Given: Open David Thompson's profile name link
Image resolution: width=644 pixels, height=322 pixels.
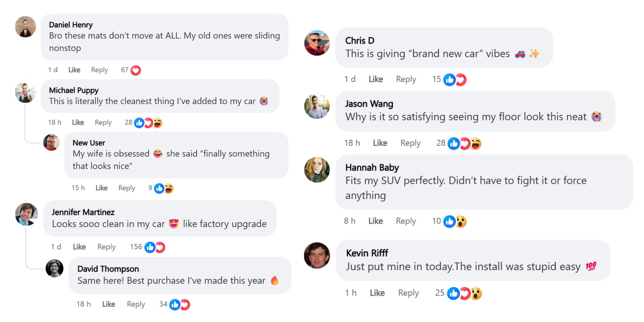Looking at the screenshot, I should point(108,269).
